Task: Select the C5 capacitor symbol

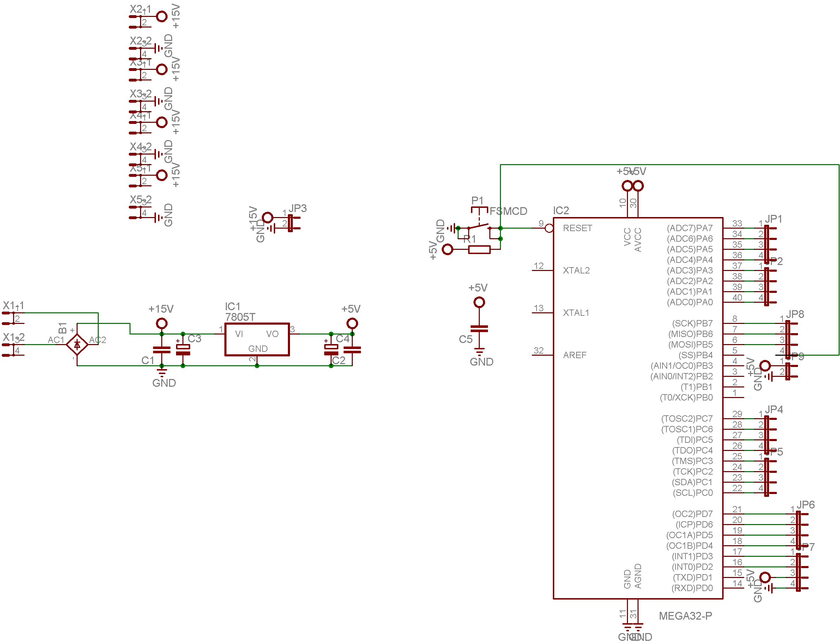Action: 479,329
